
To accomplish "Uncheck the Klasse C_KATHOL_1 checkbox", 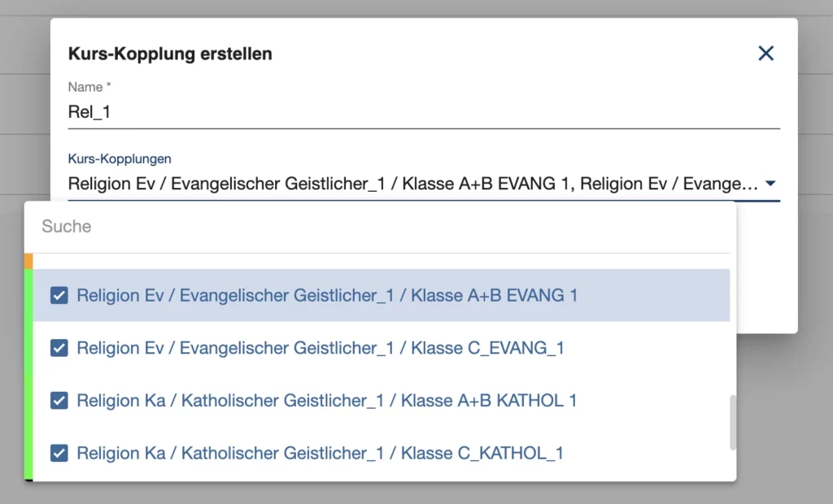I will (x=59, y=453).
